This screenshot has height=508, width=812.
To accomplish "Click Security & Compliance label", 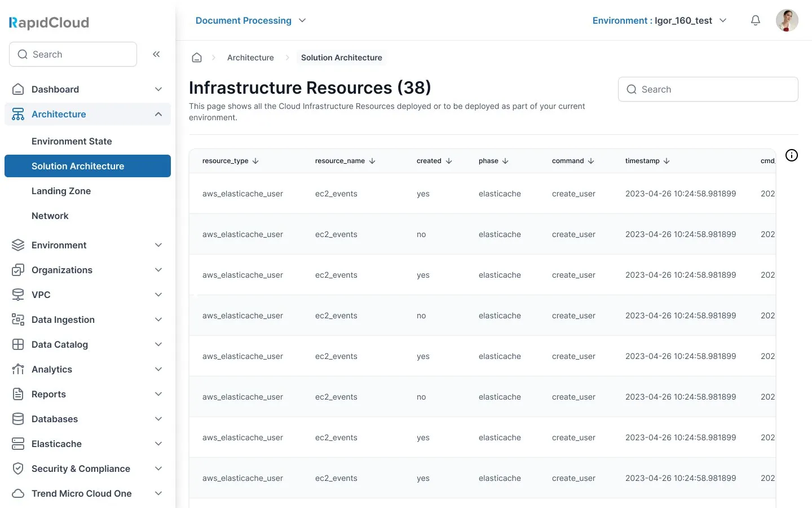I will [x=81, y=468].
